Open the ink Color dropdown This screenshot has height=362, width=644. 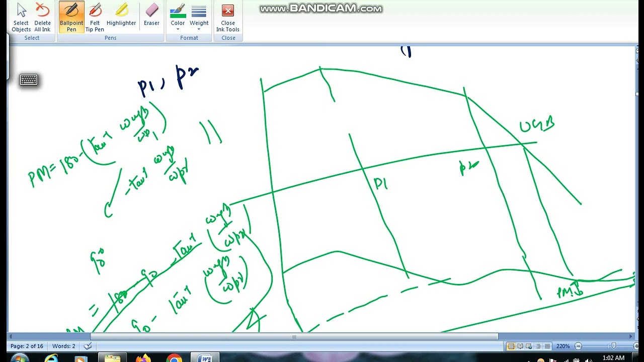pos(178,18)
